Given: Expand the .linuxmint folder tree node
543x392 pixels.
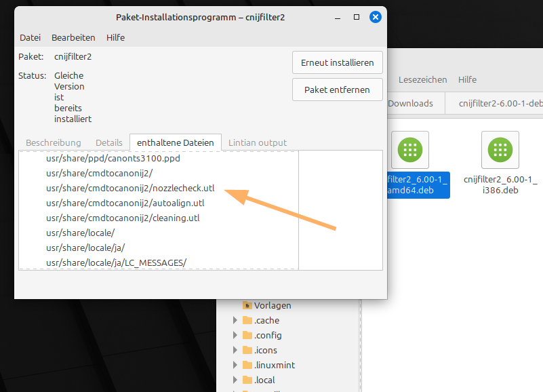Looking at the screenshot, I should point(235,365).
